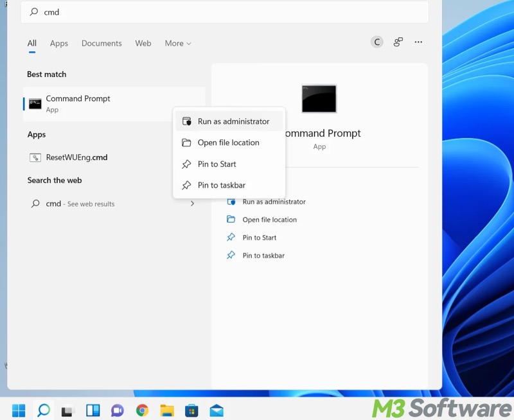
Task: Click the search box containing cmd
Action: [225, 12]
